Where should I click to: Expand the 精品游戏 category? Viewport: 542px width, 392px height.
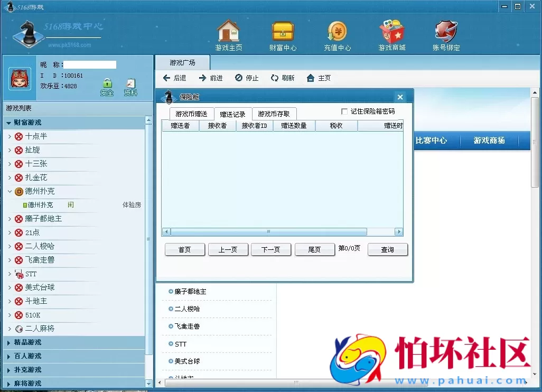[9, 343]
